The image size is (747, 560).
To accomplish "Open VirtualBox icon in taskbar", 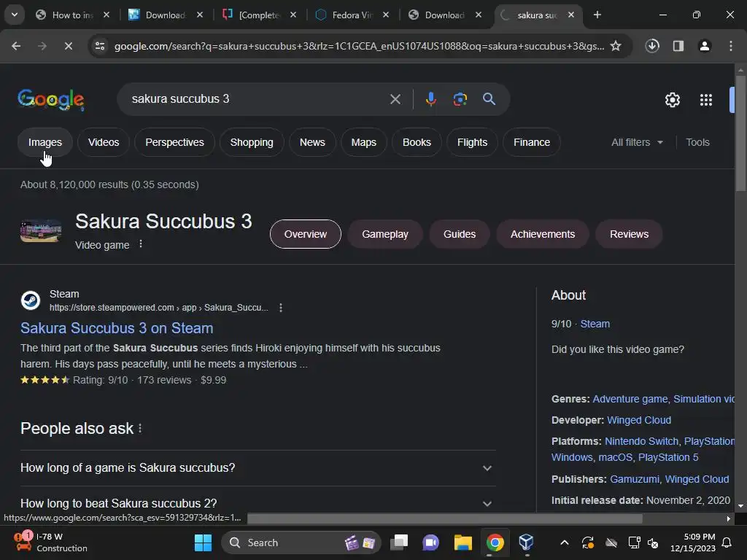I will pyautogui.click(x=526, y=542).
